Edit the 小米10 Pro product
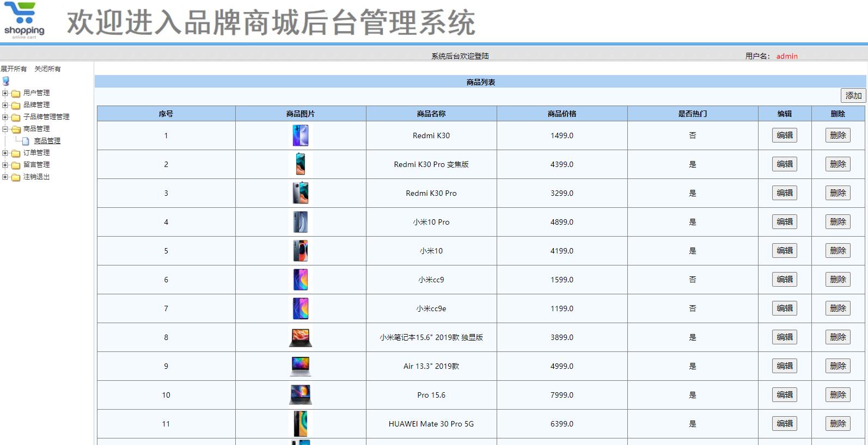The image size is (868, 445). [785, 222]
